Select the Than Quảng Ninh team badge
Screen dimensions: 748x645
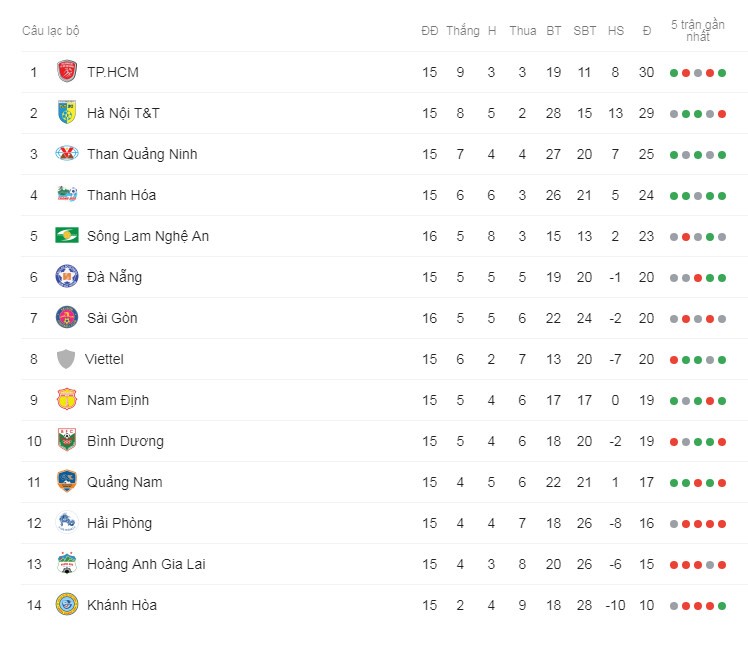click(x=67, y=154)
